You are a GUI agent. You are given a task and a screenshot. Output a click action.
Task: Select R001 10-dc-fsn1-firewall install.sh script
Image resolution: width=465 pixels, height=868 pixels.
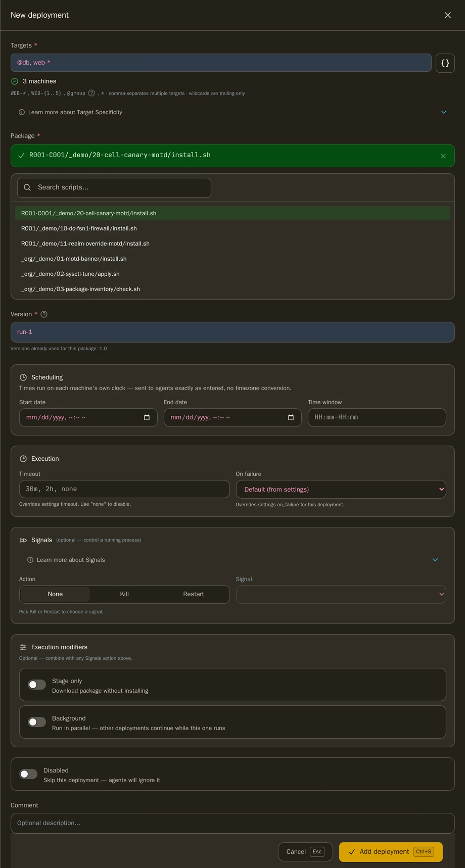[x=232, y=228]
